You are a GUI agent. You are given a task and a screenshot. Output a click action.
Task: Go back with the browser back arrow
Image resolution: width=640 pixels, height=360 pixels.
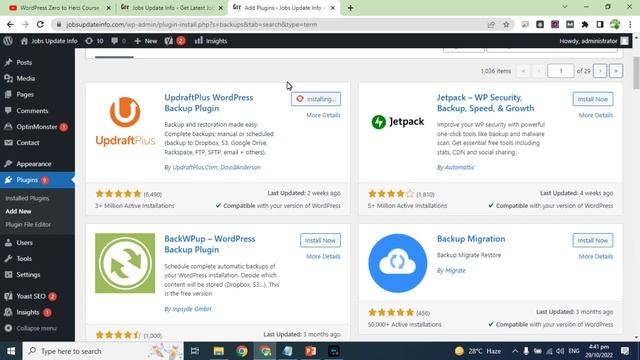click(10, 24)
